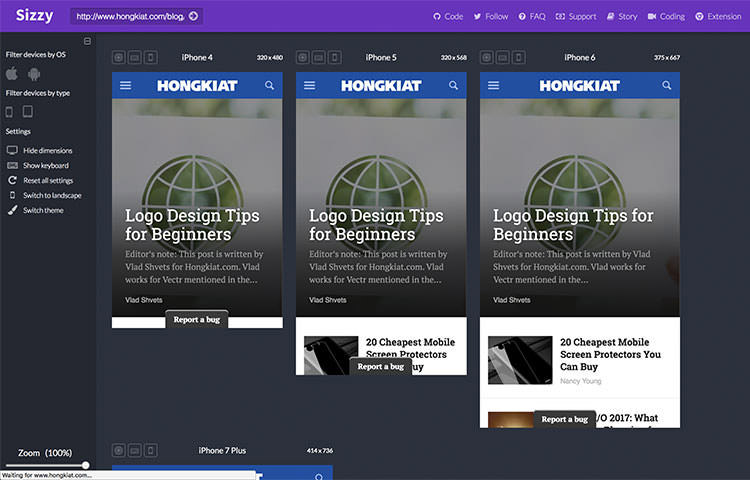Click Report a bug in iPhone 6 preview

click(565, 419)
